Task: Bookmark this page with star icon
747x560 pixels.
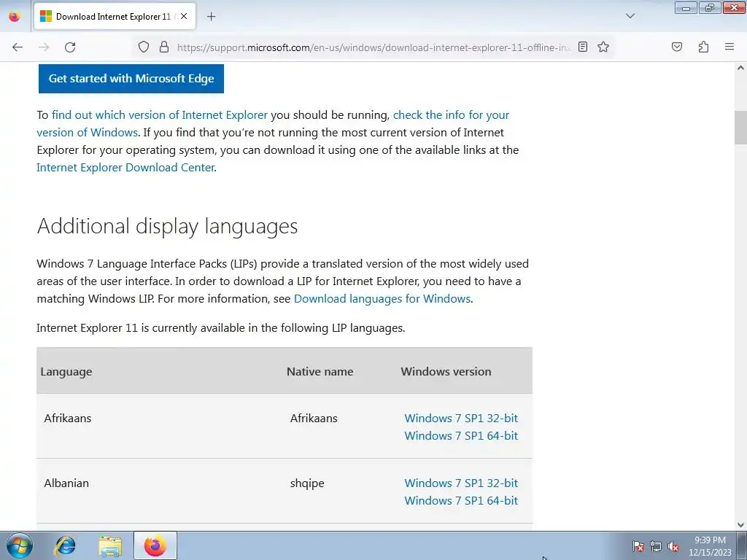Action: 603,47
